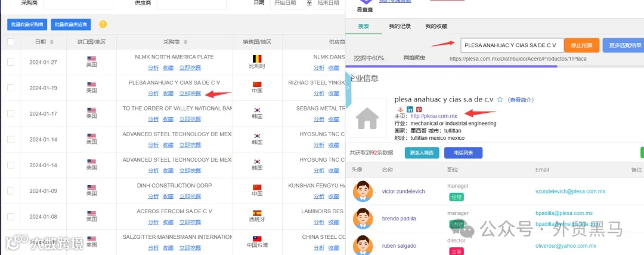644x255 pixels.
Task: Click 收藏 under TO THE ORDER OF VALLEY NATIONAL
Action: [x=168, y=119]
